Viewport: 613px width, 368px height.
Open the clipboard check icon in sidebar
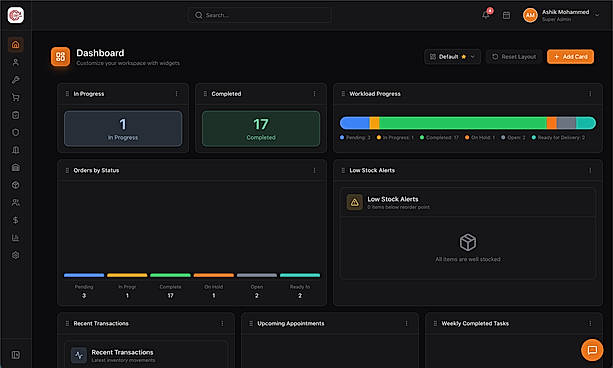(16, 115)
